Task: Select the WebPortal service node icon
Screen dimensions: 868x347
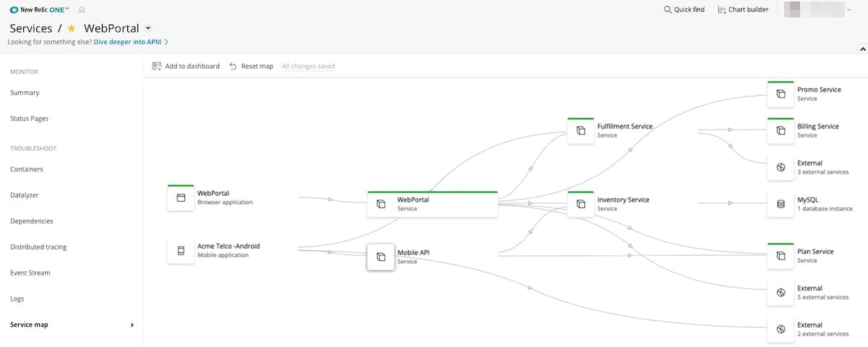Action: [x=381, y=205]
